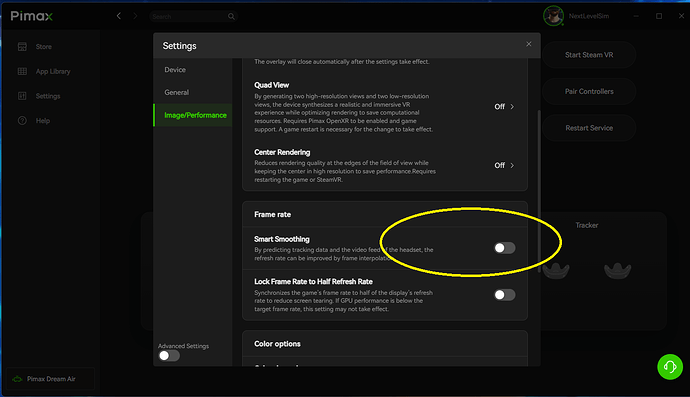
Task: Open the NextLevelSim profile avatar
Action: pyautogui.click(x=553, y=16)
